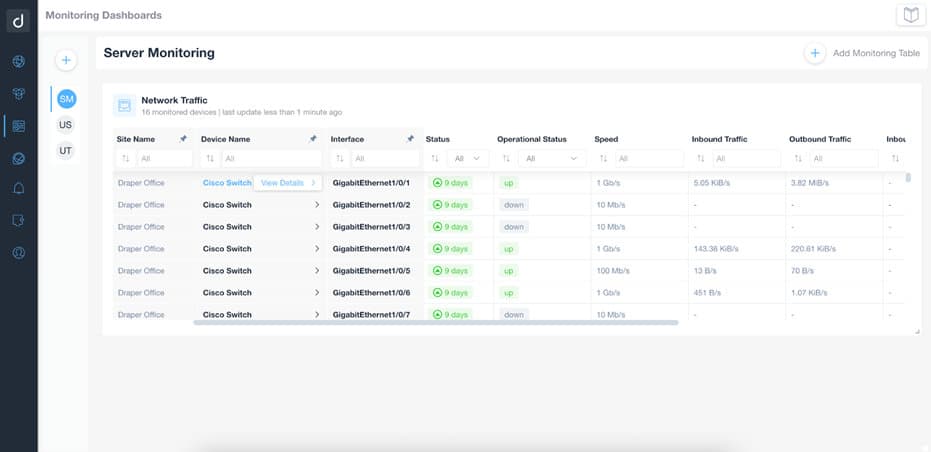Screen dimensions: 931x452
Task: Click the horizontal scrollbar of the table
Action: pyautogui.click(x=435, y=322)
